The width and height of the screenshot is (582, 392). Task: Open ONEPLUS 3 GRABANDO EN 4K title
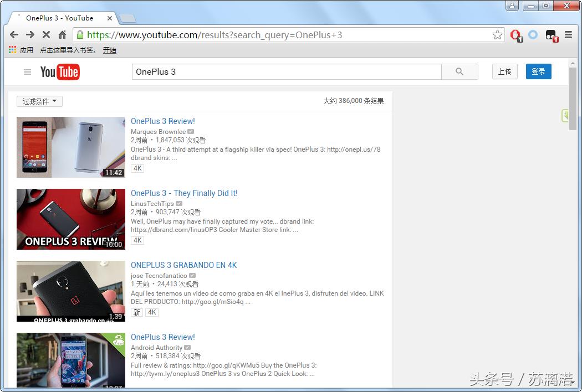(183, 265)
